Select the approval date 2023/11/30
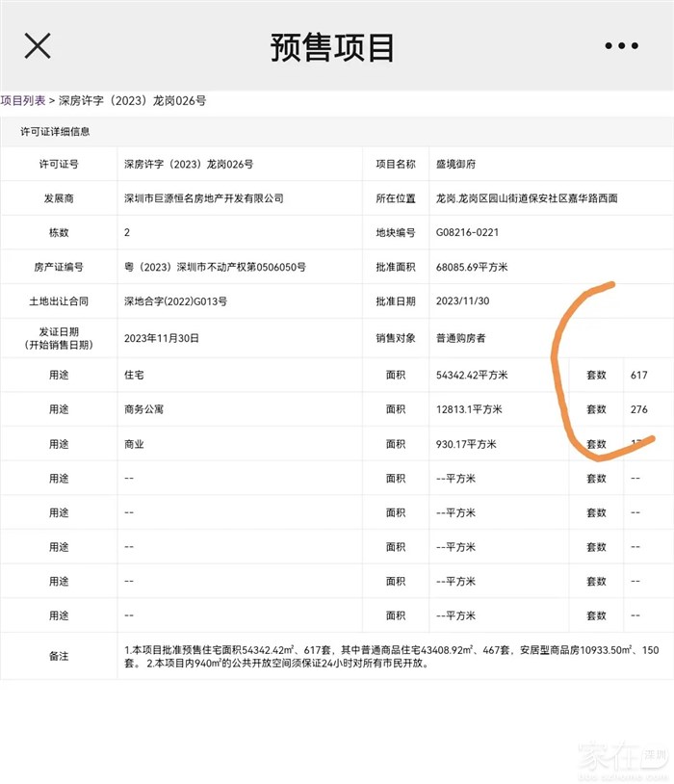The image size is (674, 784). click(462, 301)
